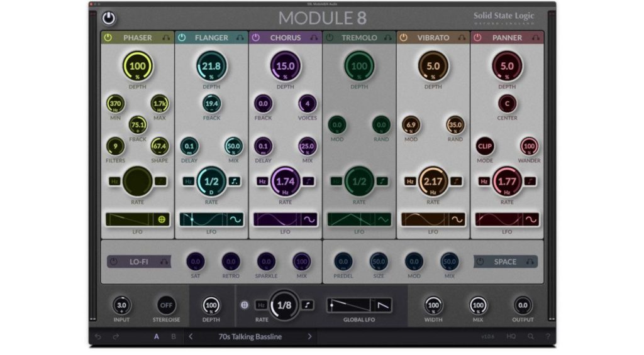Click the OUTPUT gain knob

tap(523, 305)
